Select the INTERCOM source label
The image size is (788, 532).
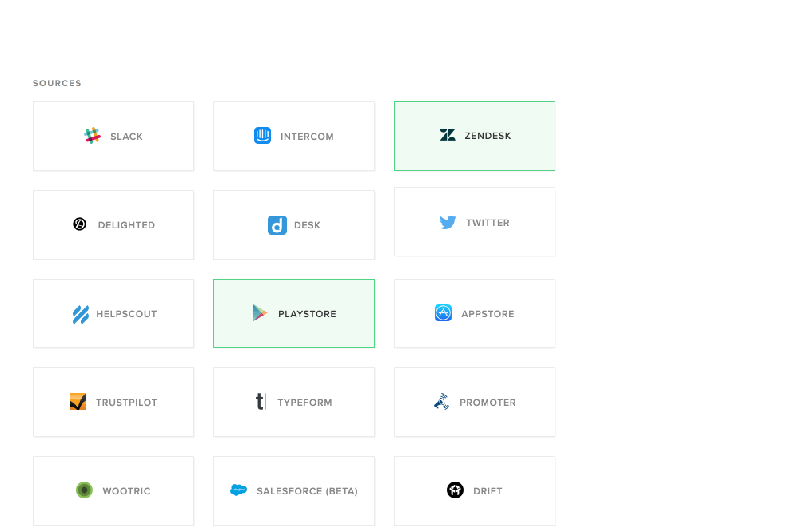point(307,137)
